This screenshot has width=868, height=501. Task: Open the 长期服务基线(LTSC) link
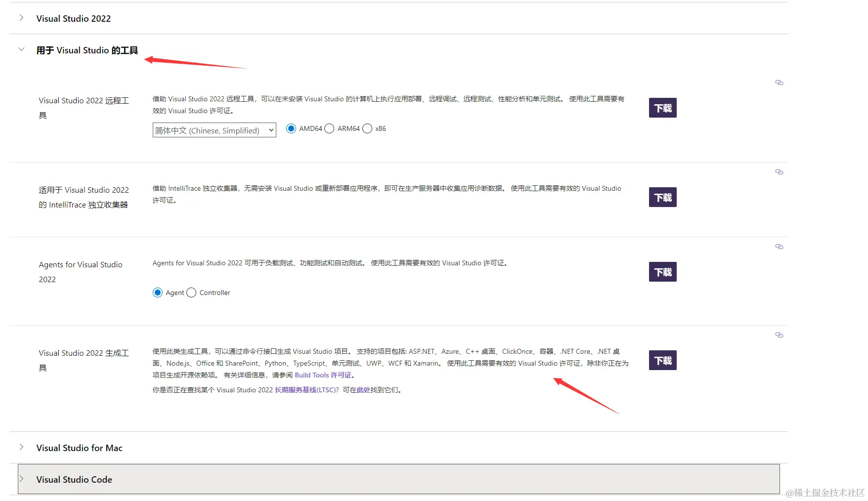(305, 390)
